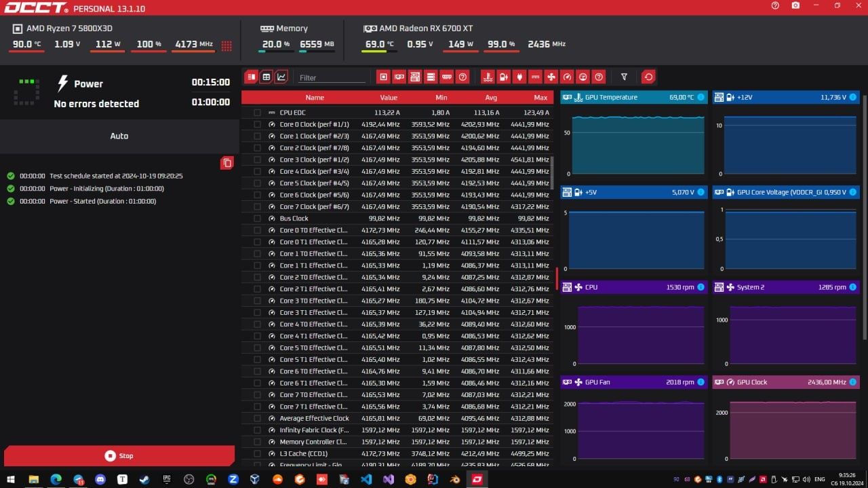The width and height of the screenshot is (868, 488).
Task: Sort table by the Min column header
Action: 441,97
